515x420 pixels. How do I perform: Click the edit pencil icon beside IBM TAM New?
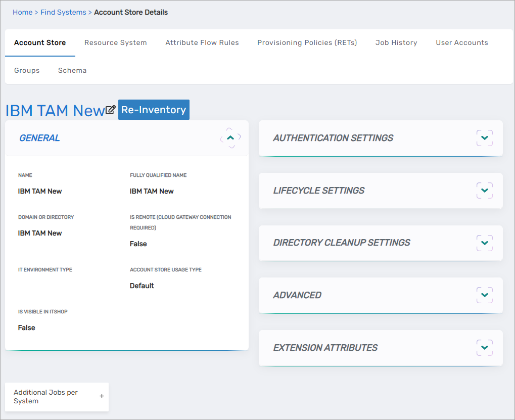point(111,110)
